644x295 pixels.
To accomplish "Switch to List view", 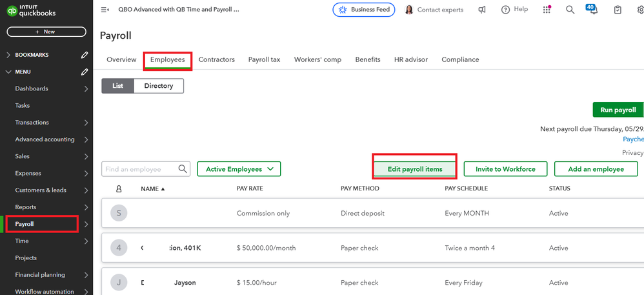I will click(117, 86).
